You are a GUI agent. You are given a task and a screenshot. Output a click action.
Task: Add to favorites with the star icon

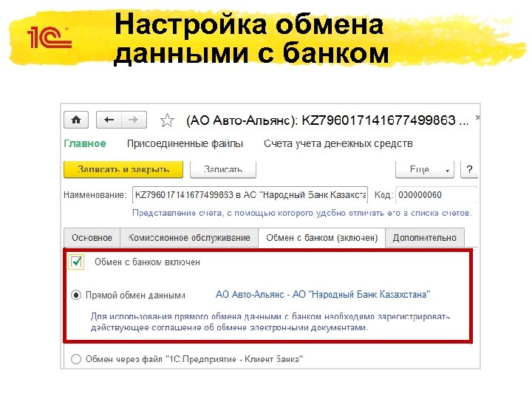pyautogui.click(x=167, y=120)
